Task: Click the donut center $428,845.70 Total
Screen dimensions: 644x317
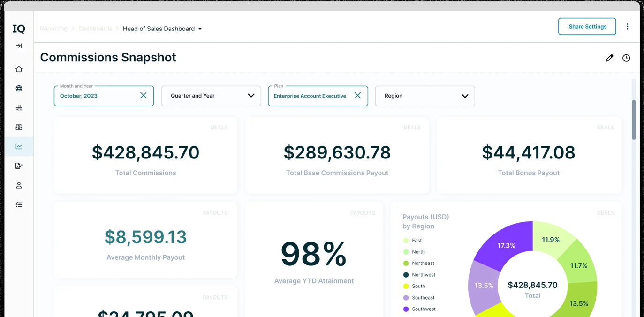Action: (533, 290)
